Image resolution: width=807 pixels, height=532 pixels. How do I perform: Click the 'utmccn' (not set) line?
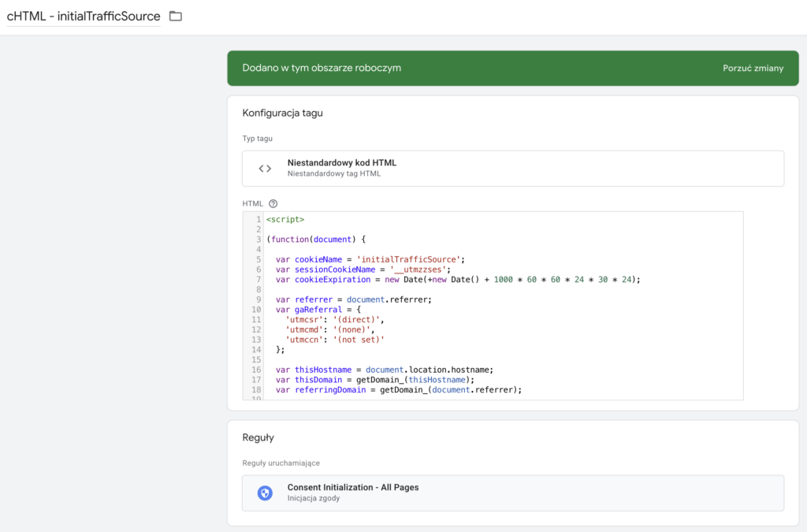click(335, 340)
